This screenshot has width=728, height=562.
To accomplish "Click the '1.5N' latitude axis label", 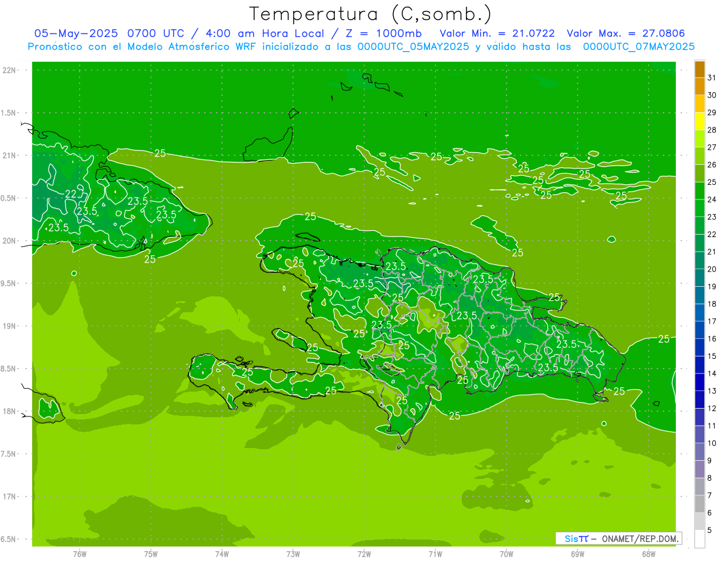I will (10, 113).
